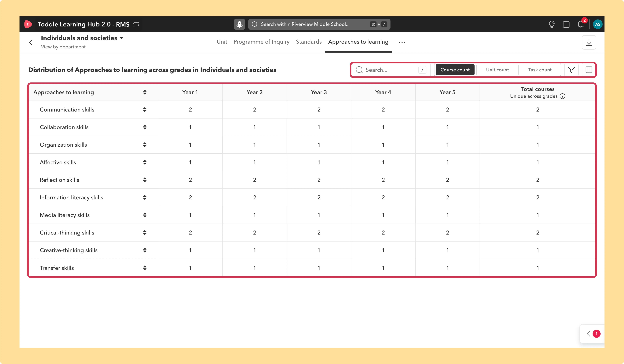Open the Programme of Inquiry tab

coord(262,42)
